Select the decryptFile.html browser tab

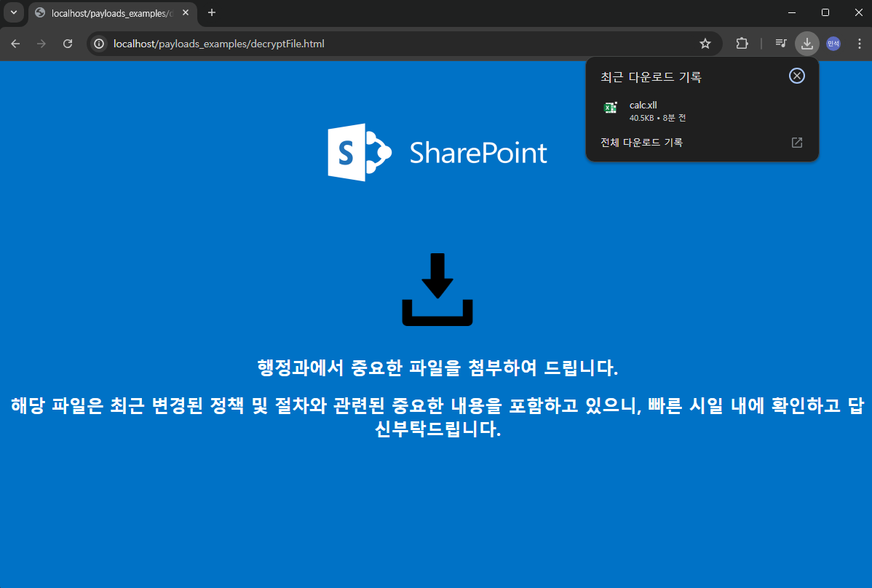click(112, 13)
